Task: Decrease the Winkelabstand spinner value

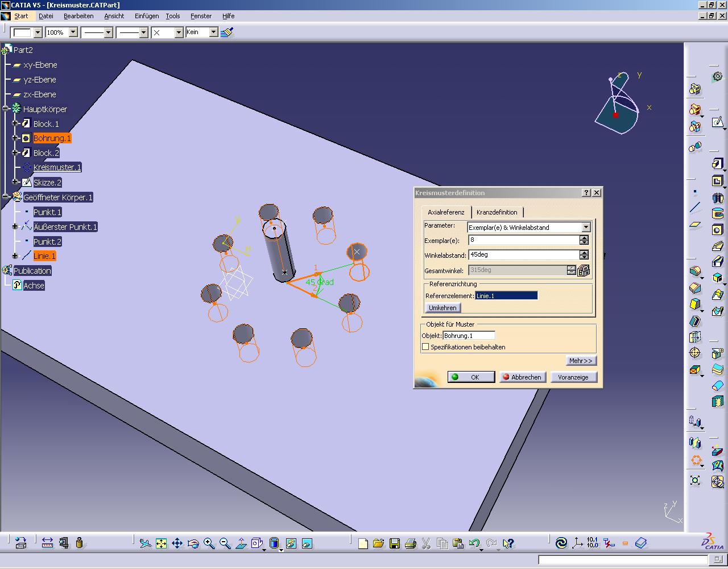Action: point(584,257)
